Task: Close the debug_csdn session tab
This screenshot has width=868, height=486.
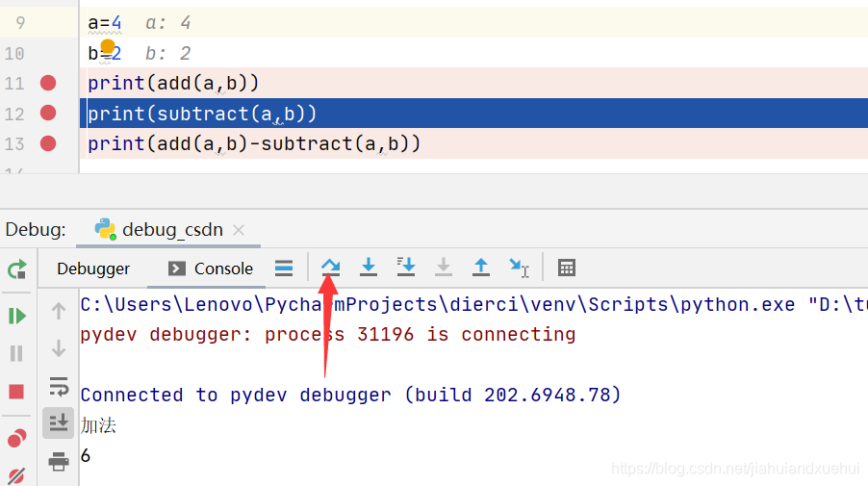Action: pyautogui.click(x=239, y=230)
